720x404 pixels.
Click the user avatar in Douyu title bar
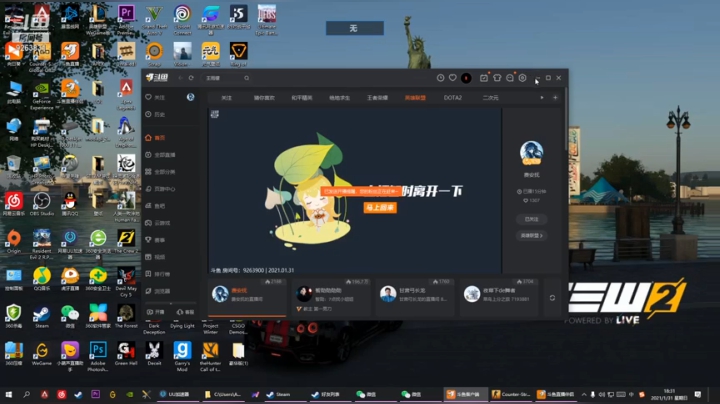coord(466,78)
